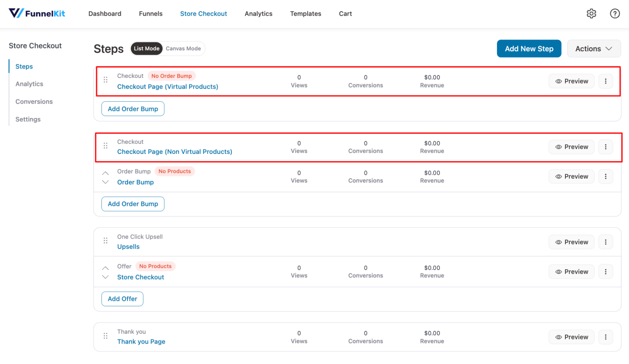The width and height of the screenshot is (629, 364).
Task: Click Add New Step button
Action: point(529,49)
